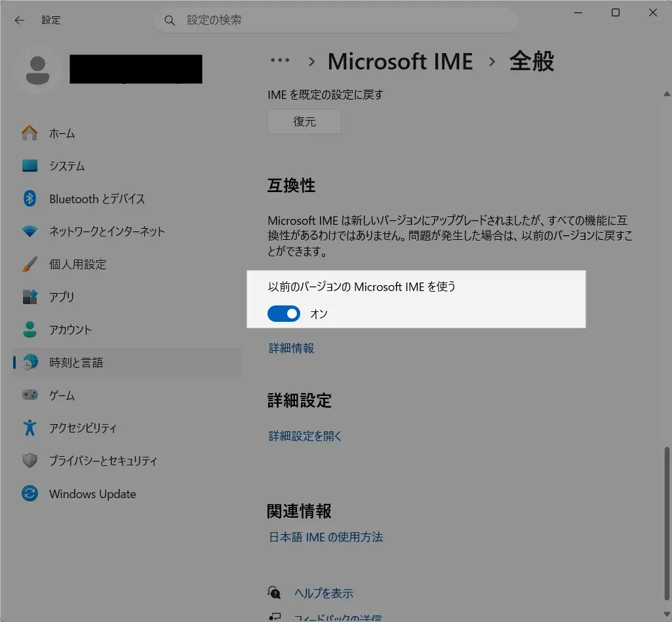Go to アカウント settings
The height and width of the screenshot is (622, 672).
point(127,330)
